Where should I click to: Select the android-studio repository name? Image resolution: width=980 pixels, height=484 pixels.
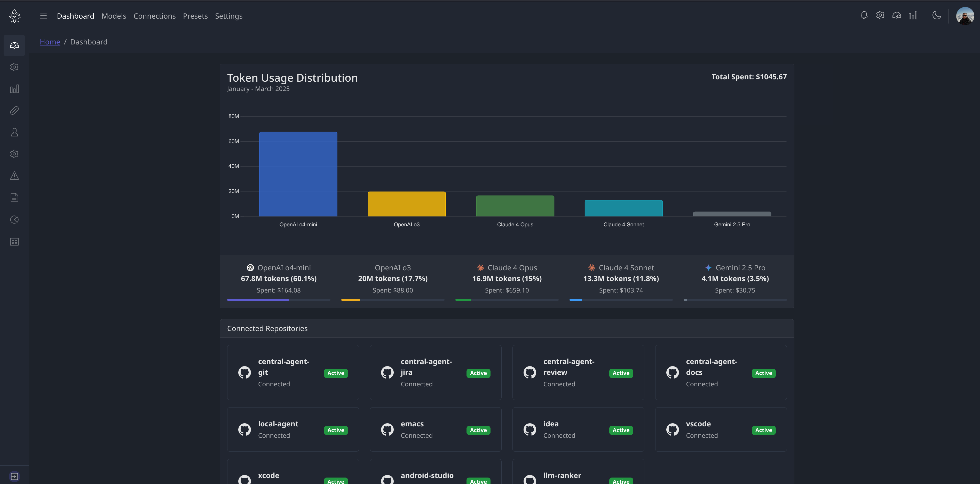(427, 476)
